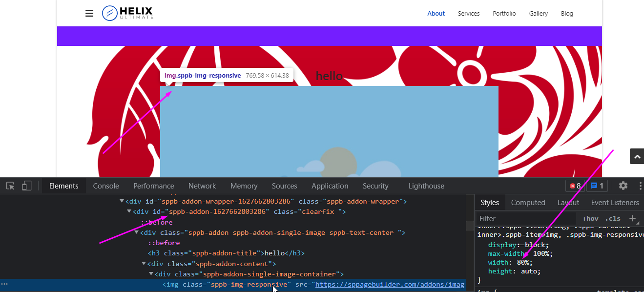Toggle the .cls class editor
Image resolution: width=644 pixels, height=292 pixels.
click(x=613, y=219)
